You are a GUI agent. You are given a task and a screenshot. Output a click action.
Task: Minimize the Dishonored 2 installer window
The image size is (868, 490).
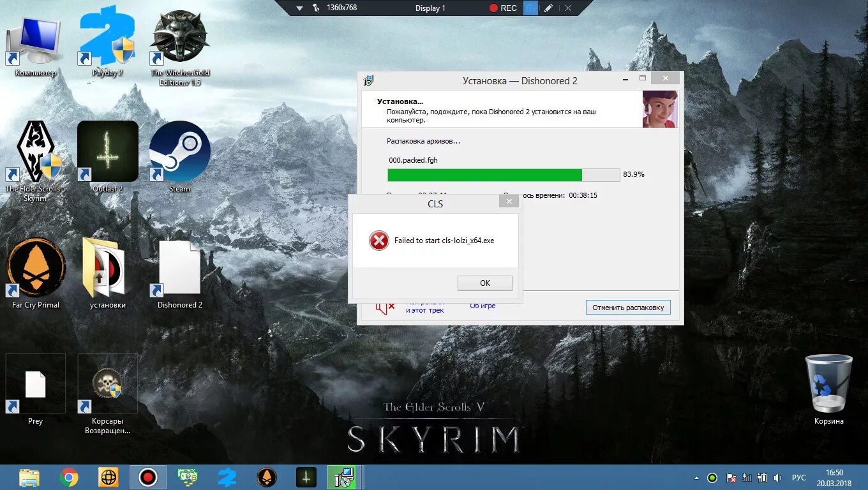pyautogui.click(x=624, y=78)
